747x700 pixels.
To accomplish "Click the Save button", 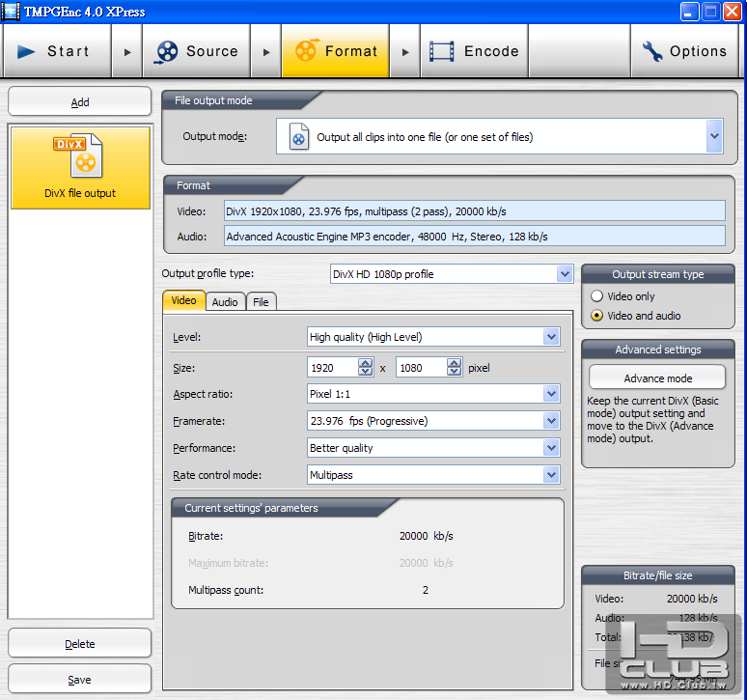I will coord(79,680).
